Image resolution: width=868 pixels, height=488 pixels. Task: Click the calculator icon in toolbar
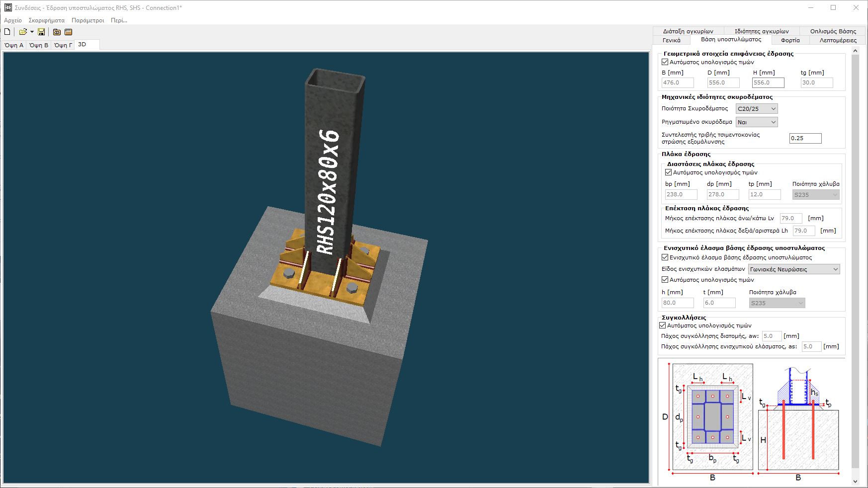pyautogui.click(x=69, y=32)
